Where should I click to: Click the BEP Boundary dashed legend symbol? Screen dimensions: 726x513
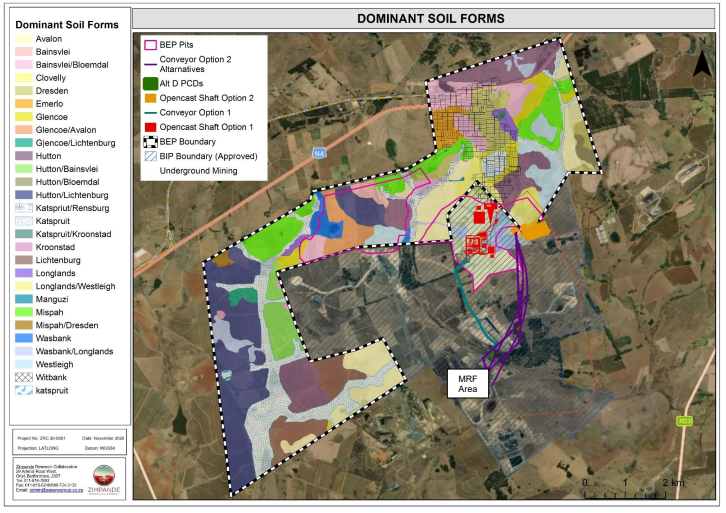pos(153,144)
